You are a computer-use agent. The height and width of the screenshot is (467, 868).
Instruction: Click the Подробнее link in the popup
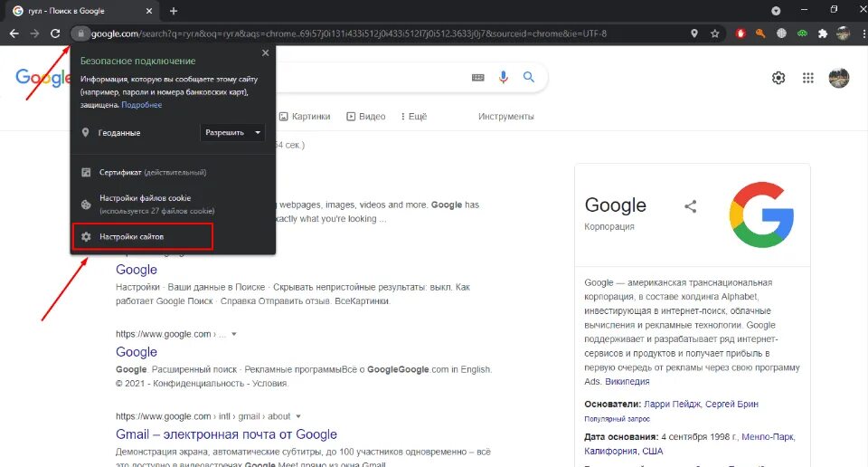pos(142,105)
